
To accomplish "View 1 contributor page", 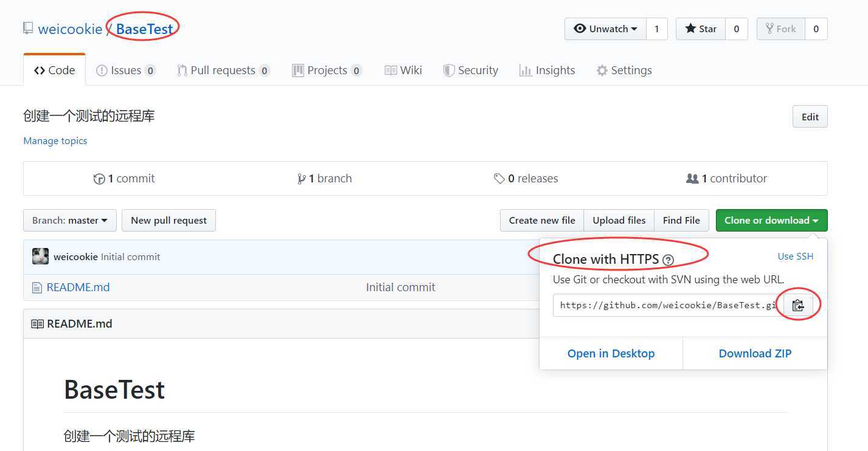I will pos(726,179).
